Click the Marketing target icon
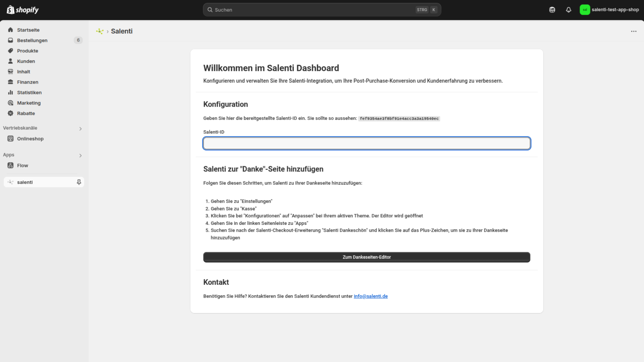This screenshot has width=644, height=362. point(10,103)
